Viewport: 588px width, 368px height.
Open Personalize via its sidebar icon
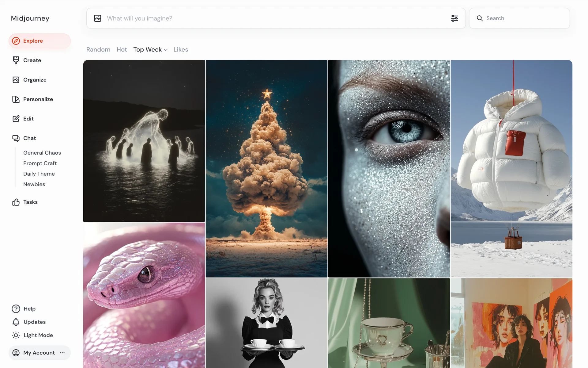click(x=16, y=99)
